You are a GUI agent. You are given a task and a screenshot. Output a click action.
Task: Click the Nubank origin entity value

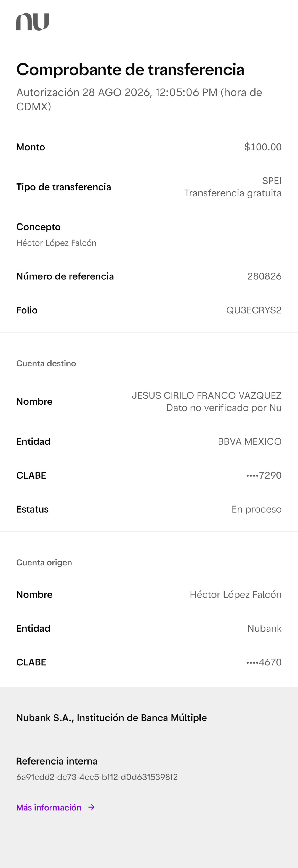point(264,629)
